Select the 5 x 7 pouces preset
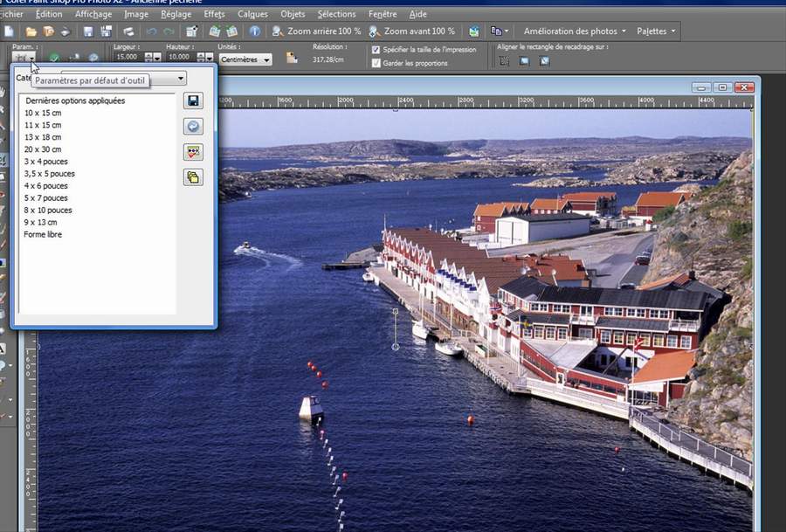 tap(46, 198)
